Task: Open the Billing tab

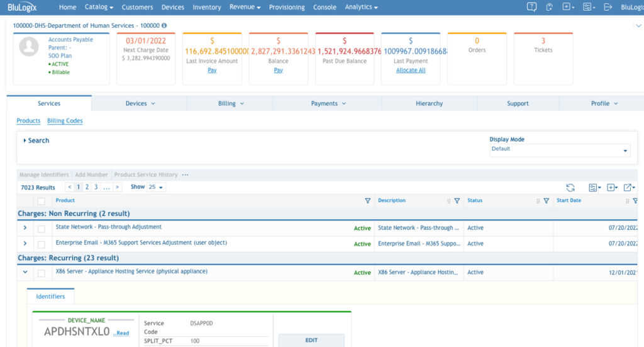Action: (x=231, y=104)
